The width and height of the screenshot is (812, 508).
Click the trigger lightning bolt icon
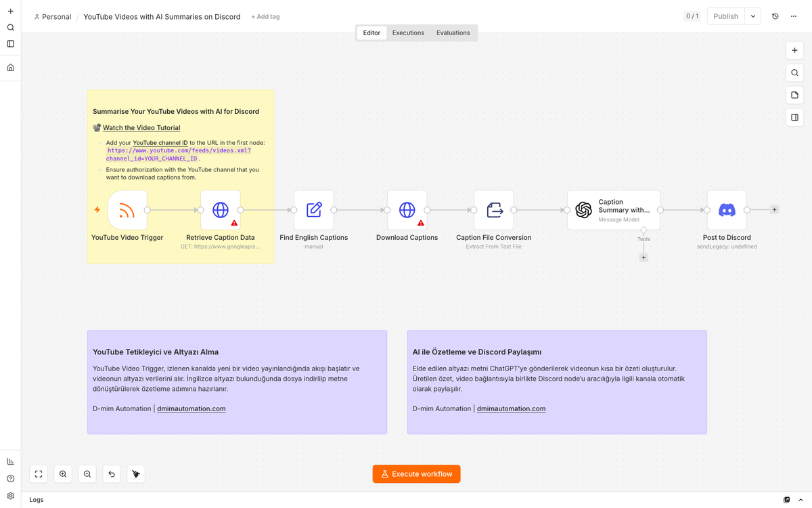97,210
